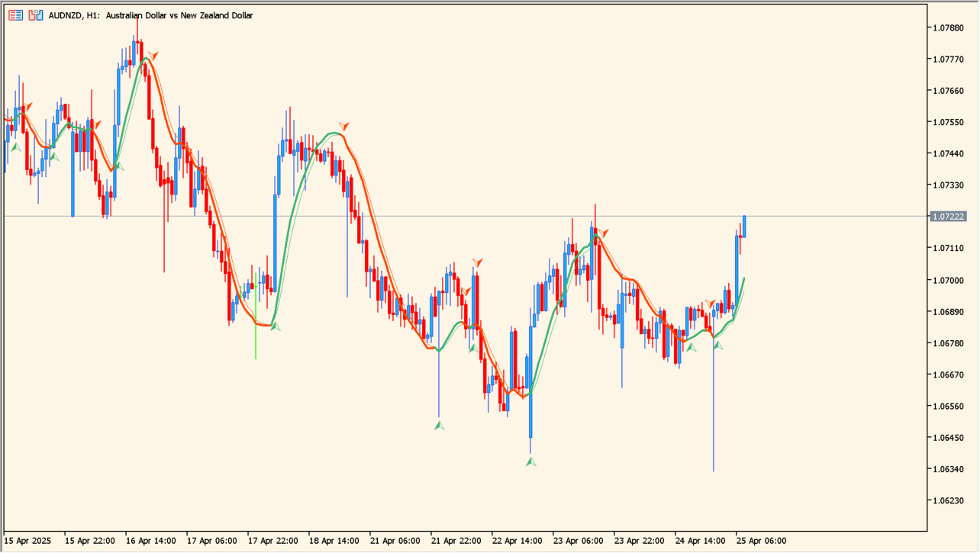Click the 1.07880 price scale label

click(948, 27)
